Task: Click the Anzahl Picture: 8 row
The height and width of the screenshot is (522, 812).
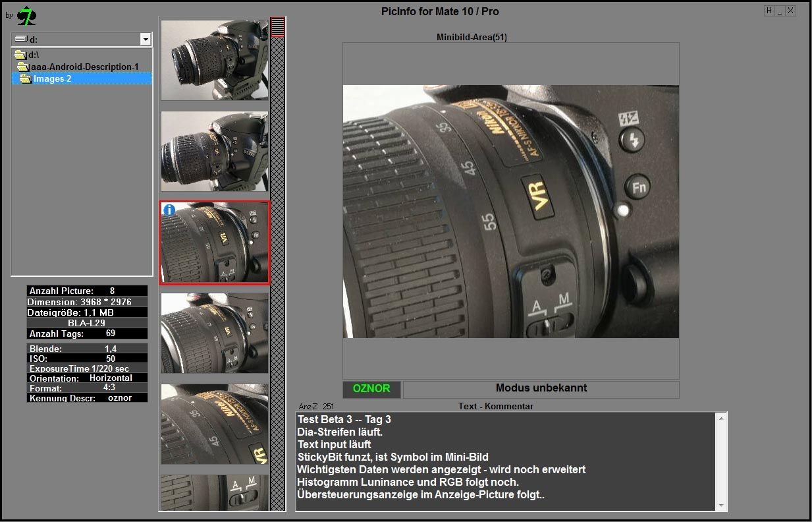Action: coord(87,291)
